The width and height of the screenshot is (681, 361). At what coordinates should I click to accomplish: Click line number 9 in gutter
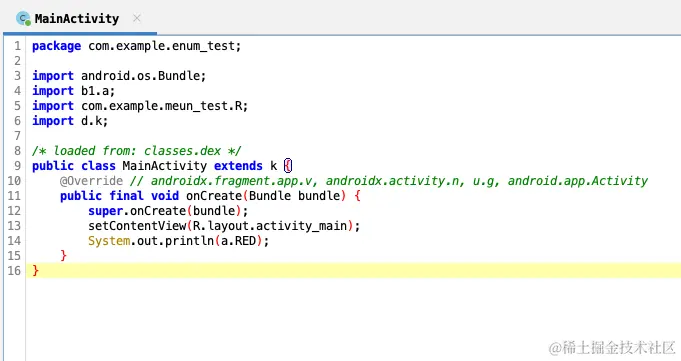tap(17, 166)
